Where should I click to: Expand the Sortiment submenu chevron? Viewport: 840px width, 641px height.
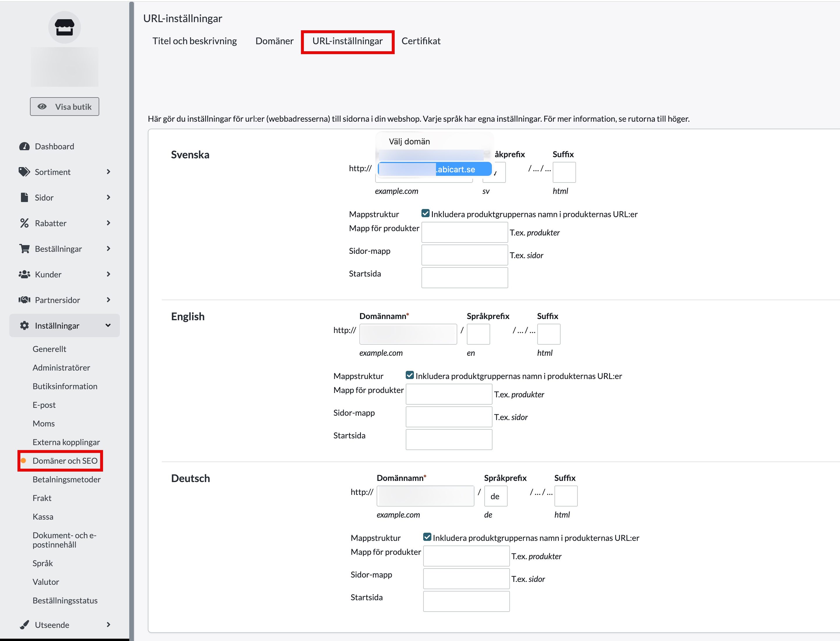[108, 172]
